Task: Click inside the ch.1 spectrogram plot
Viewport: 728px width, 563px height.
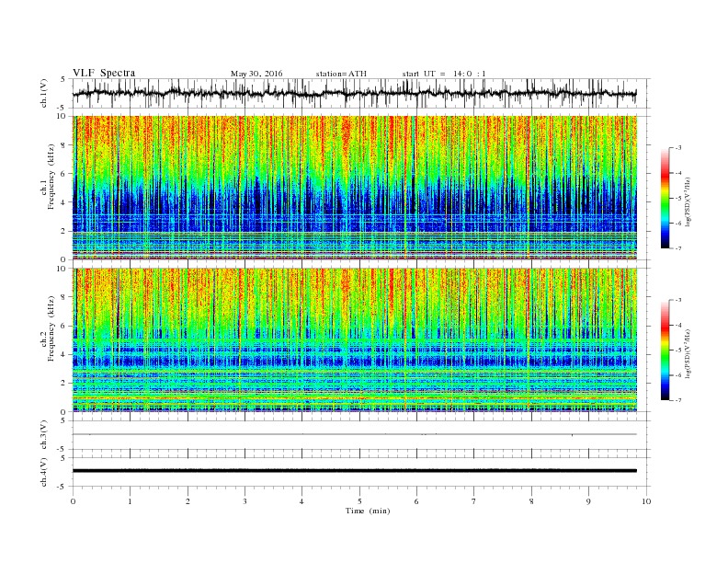Action: [355, 188]
